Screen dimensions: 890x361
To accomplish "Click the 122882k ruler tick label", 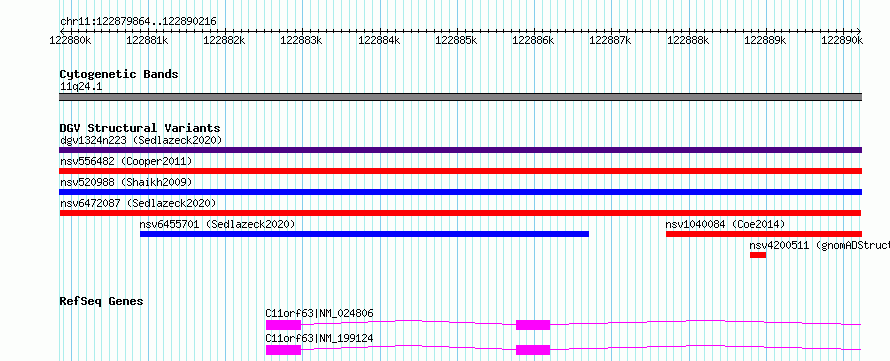I will [x=224, y=40].
